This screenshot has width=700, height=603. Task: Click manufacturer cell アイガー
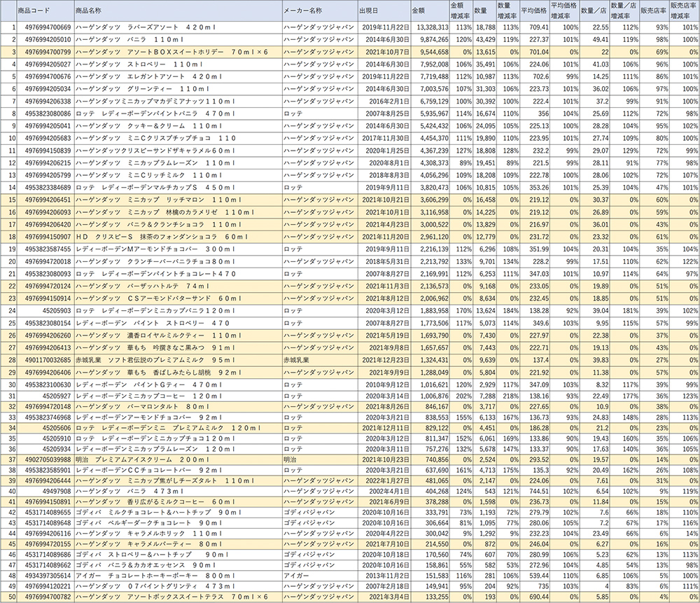(x=320, y=575)
